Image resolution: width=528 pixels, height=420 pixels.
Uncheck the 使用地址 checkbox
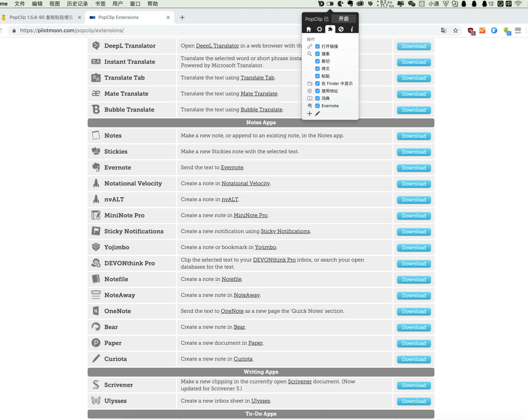point(317,91)
